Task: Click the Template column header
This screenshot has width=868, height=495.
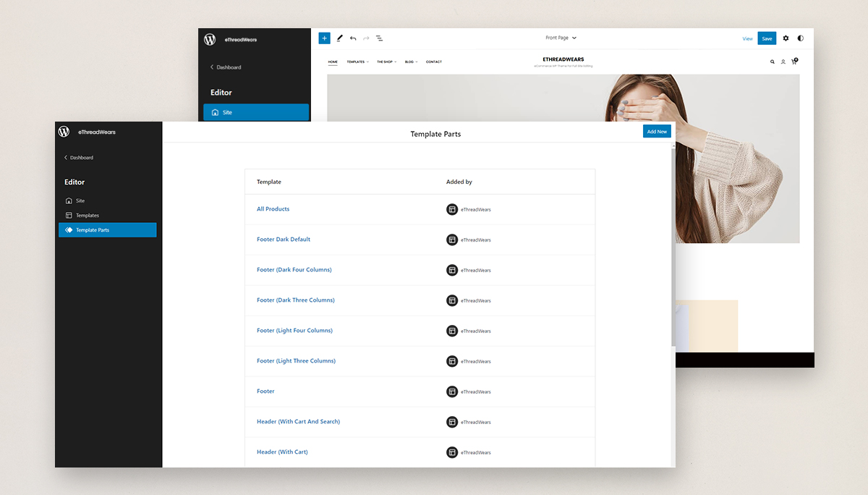Action: tap(269, 182)
